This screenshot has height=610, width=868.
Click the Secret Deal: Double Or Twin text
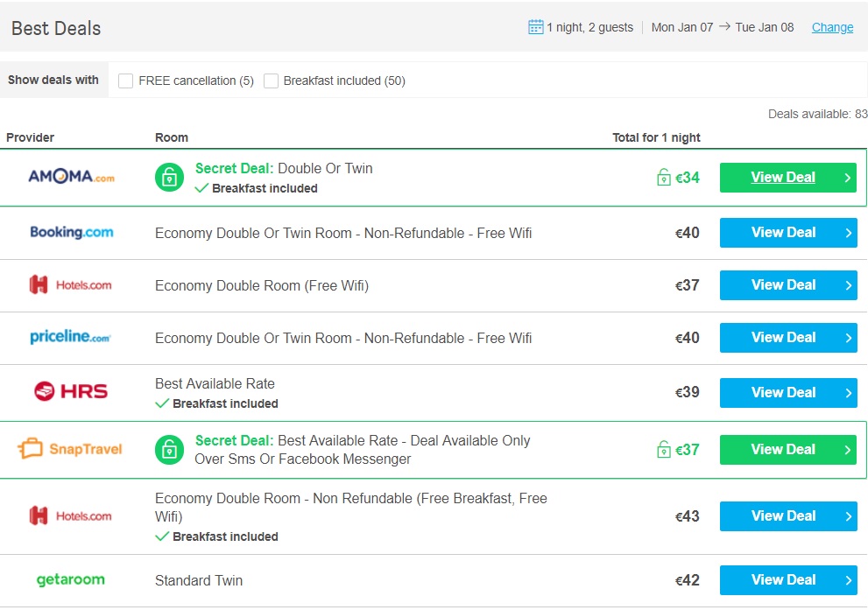coord(284,168)
